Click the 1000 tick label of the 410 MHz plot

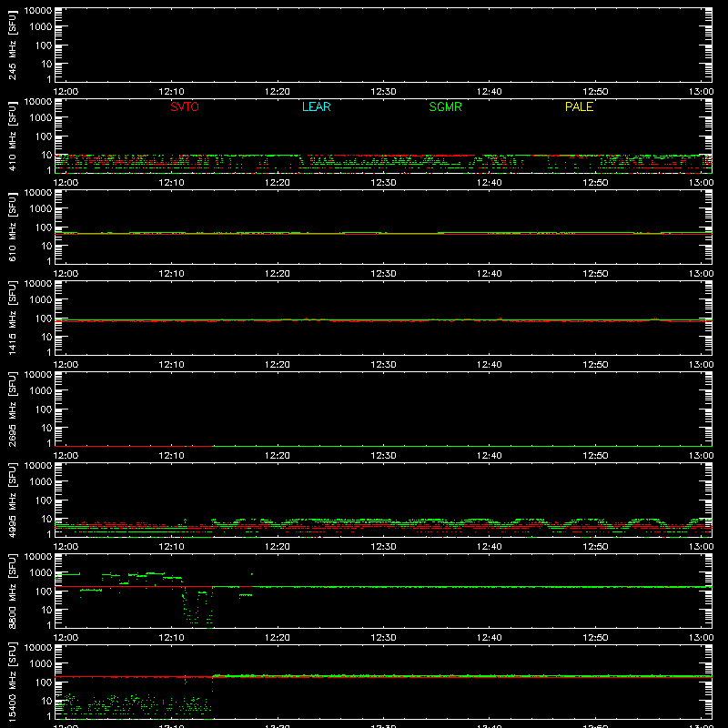point(41,118)
